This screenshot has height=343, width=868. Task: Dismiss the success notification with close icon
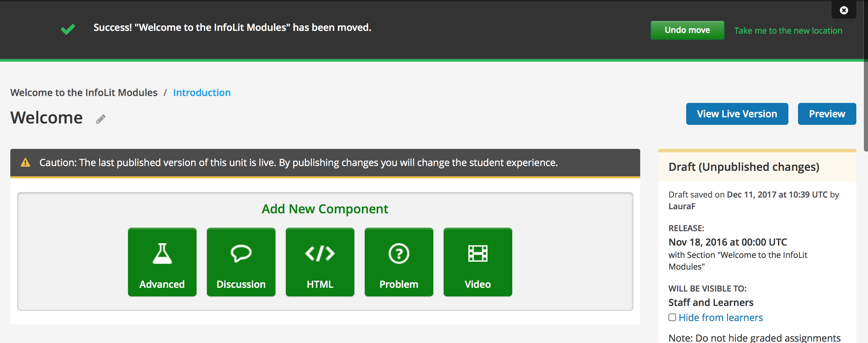(844, 10)
